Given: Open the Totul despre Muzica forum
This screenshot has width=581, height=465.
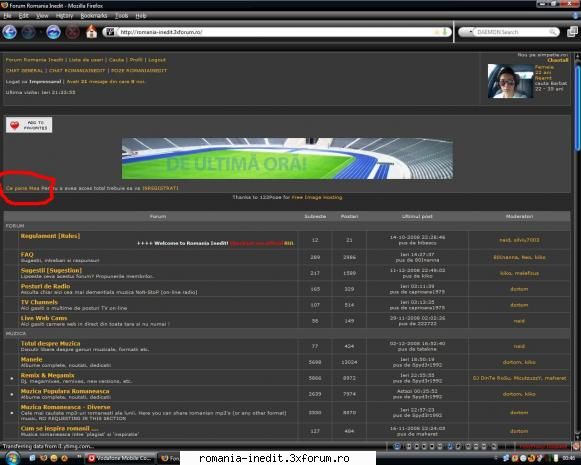Looking at the screenshot, I should coord(50,343).
